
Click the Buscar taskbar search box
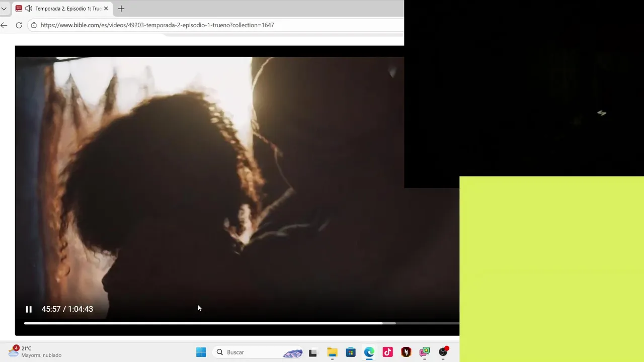(259, 352)
